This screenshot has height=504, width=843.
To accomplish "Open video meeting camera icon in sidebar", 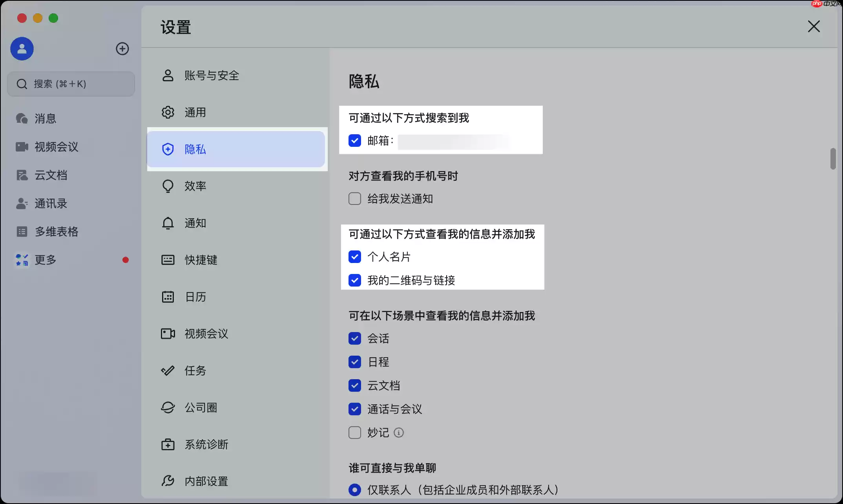I will click(22, 147).
